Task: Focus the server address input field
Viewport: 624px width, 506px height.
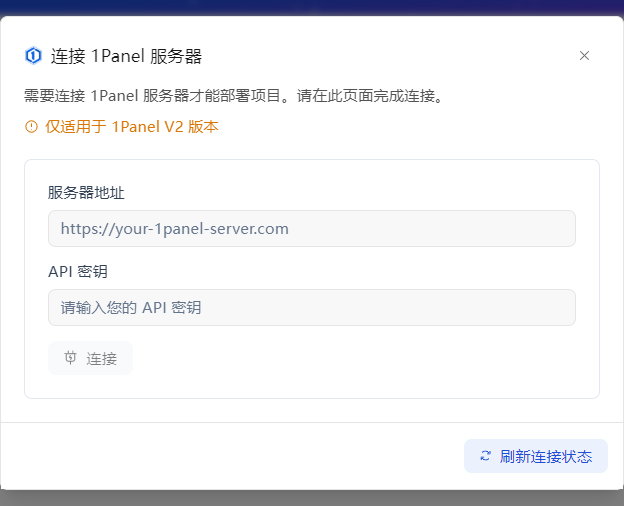Action: [312, 229]
